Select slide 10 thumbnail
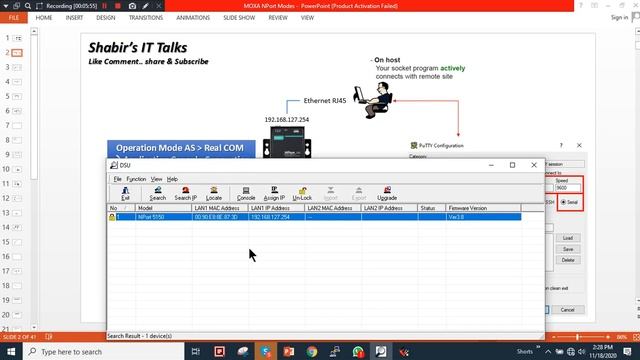 tap(17, 169)
